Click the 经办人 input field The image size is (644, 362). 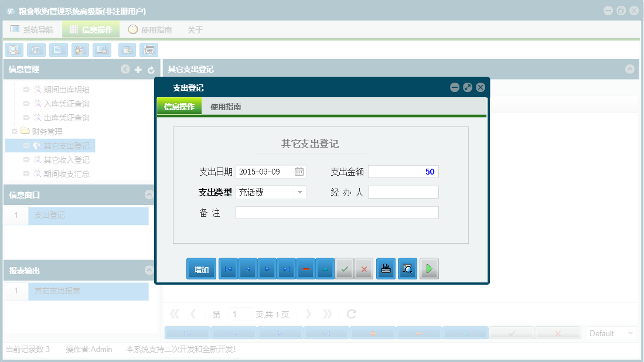pos(403,192)
